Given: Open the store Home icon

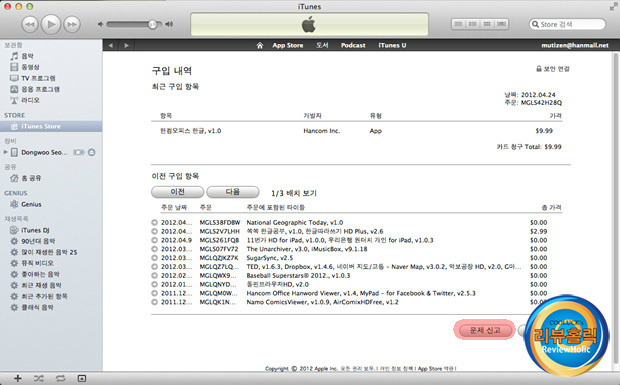Looking at the screenshot, I should pos(260,45).
